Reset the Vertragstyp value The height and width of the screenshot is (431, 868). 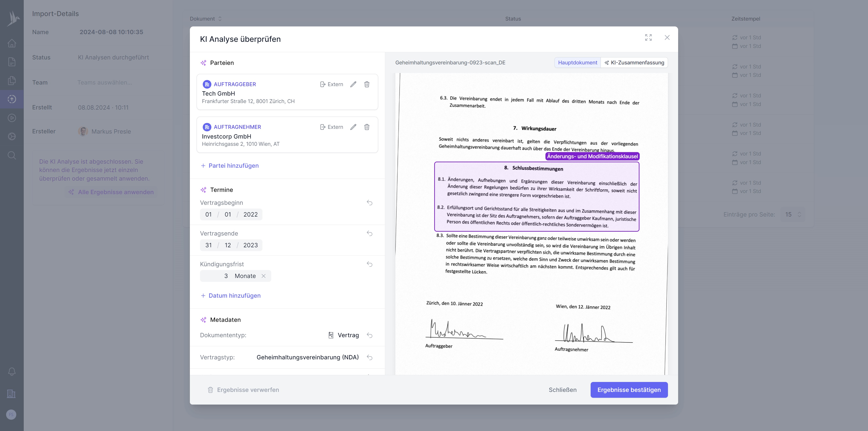(x=370, y=358)
